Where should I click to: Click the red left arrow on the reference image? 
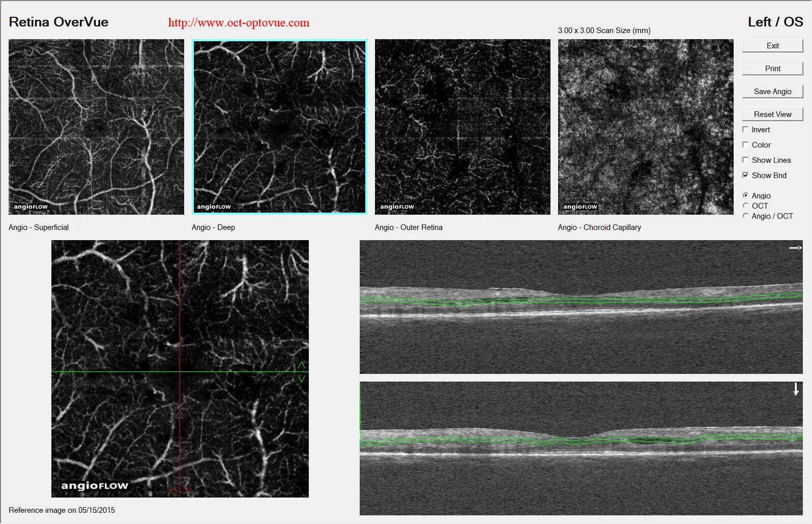pos(173,490)
